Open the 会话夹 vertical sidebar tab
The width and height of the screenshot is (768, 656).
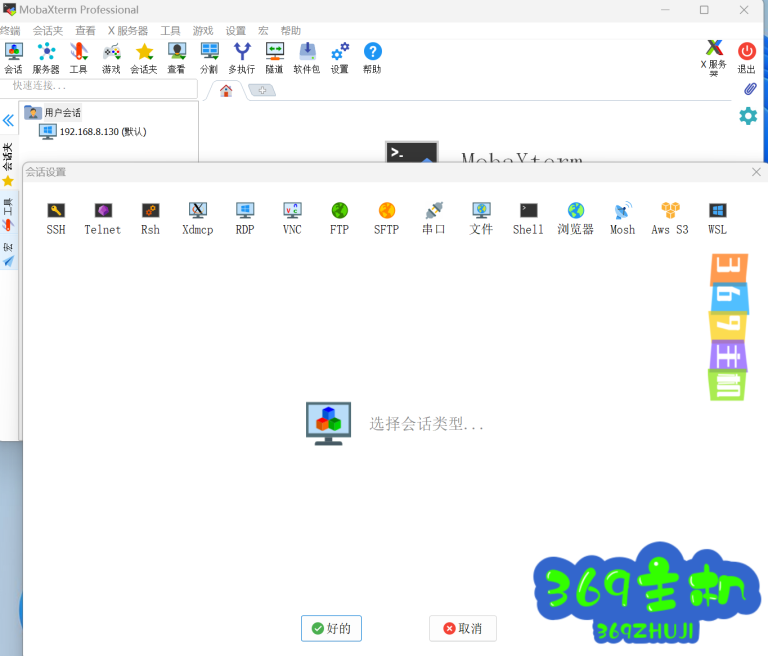click(8, 165)
